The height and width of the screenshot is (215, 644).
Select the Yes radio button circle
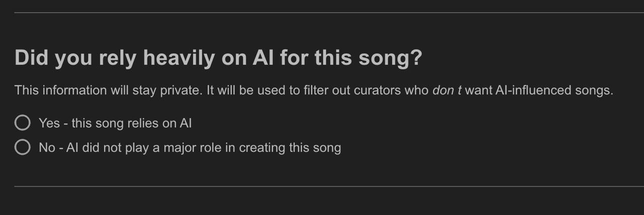tap(22, 123)
